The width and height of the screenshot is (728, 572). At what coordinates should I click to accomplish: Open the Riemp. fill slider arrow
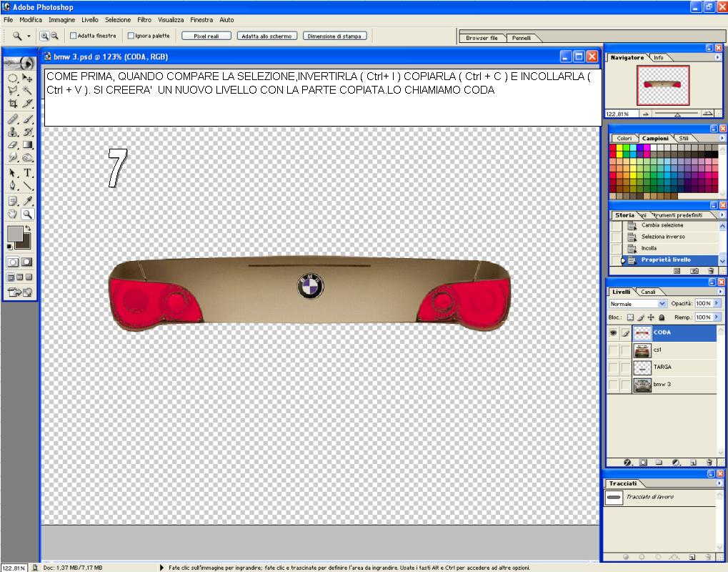click(717, 317)
